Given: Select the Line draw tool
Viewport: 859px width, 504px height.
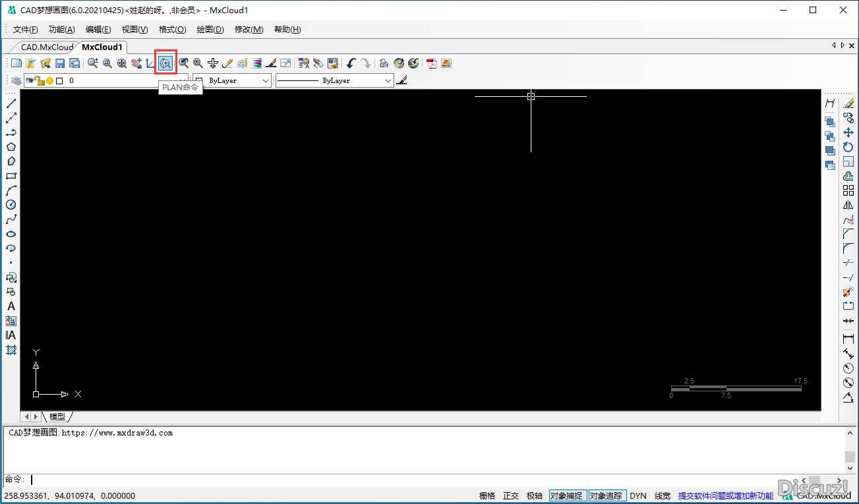Looking at the screenshot, I should pos(11,103).
